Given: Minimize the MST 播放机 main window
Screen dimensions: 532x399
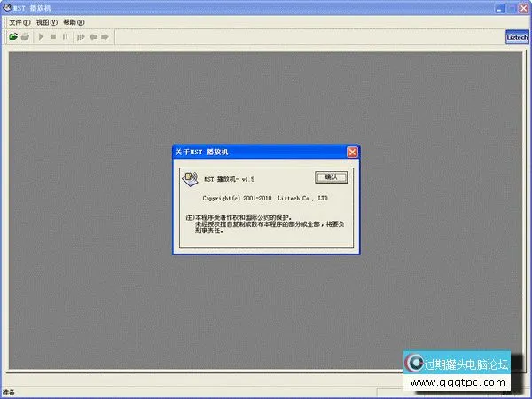Looking at the screenshot, I should tap(499, 8).
